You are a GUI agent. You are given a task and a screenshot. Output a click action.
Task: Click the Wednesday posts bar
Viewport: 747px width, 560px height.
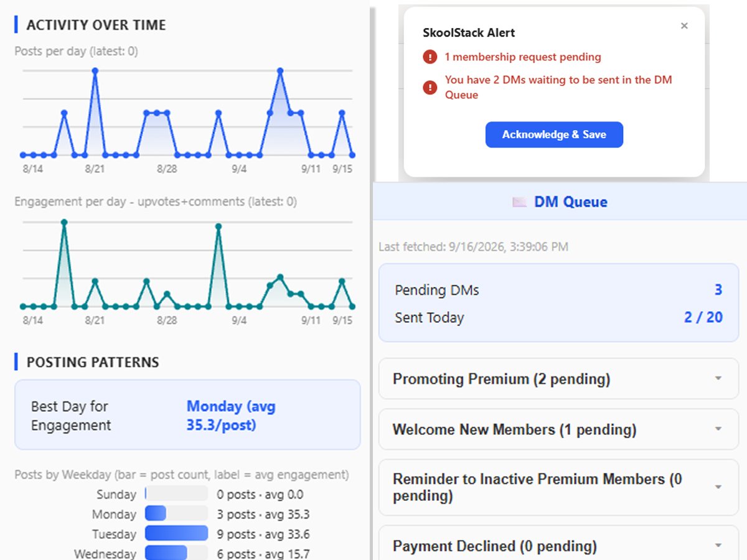(x=166, y=553)
